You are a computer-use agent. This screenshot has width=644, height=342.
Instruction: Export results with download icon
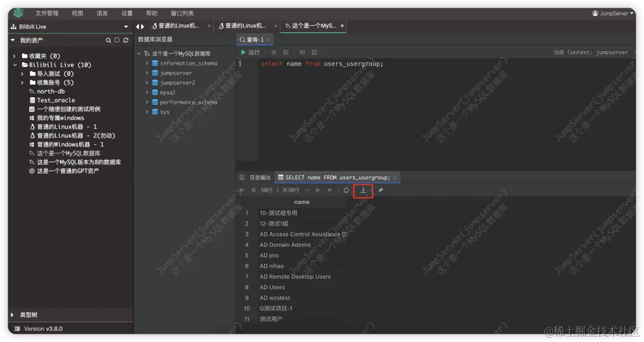click(x=363, y=190)
